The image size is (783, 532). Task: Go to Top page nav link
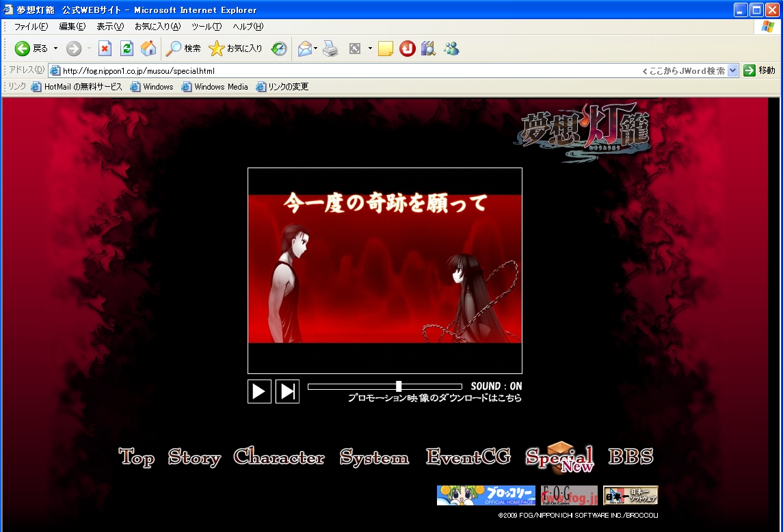tap(136, 457)
